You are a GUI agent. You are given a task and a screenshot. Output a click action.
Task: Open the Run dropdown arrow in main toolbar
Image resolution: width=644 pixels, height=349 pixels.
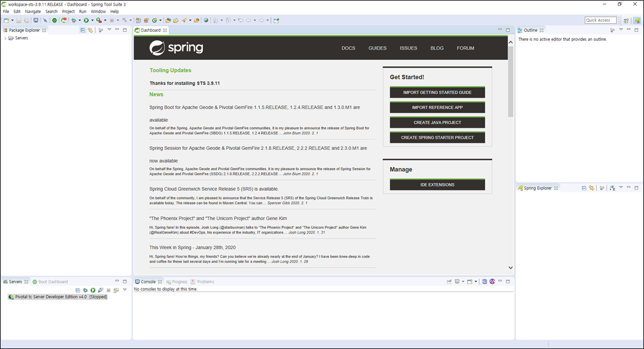click(92, 20)
